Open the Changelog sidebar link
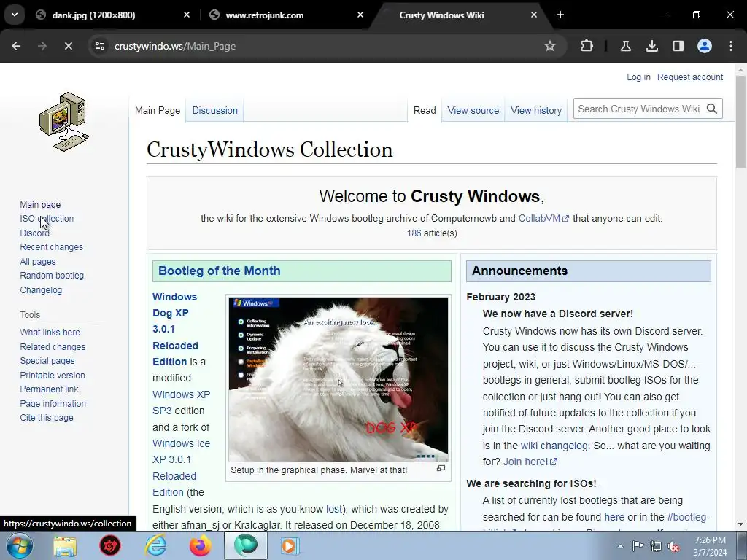 point(41,290)
